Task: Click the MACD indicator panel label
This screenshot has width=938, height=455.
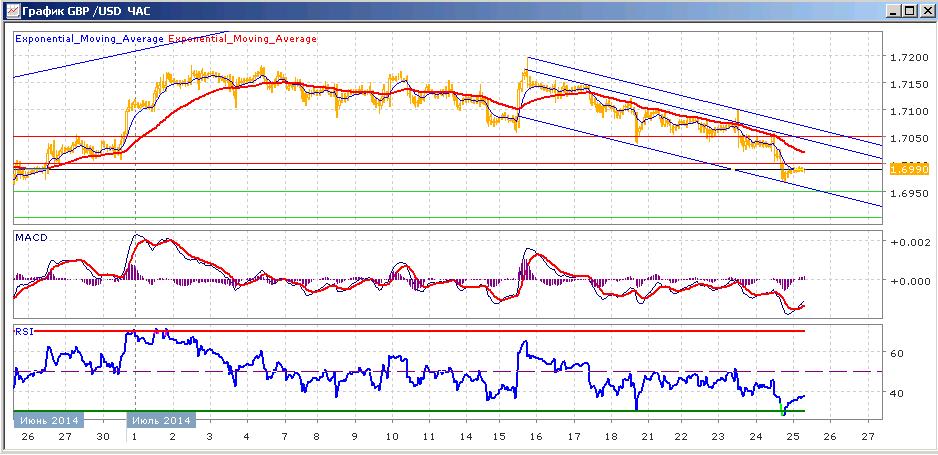Action: click(x=31, y=237)
